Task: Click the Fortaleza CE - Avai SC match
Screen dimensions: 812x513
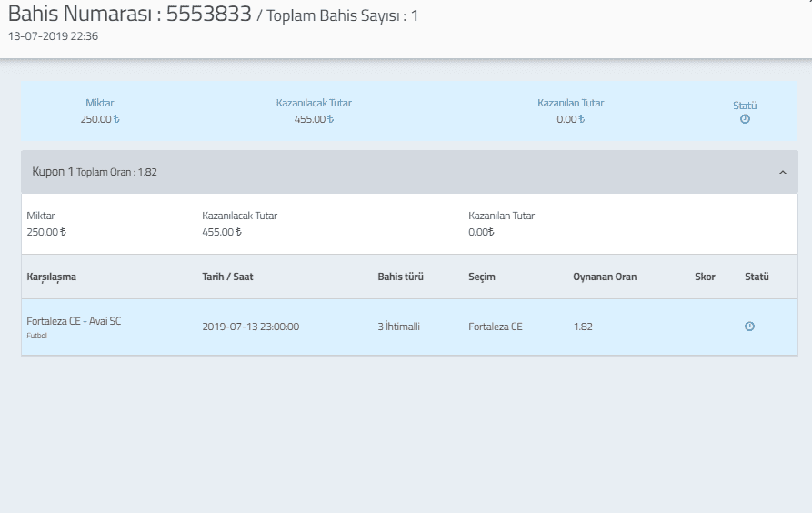Action: tap(74, 321)
